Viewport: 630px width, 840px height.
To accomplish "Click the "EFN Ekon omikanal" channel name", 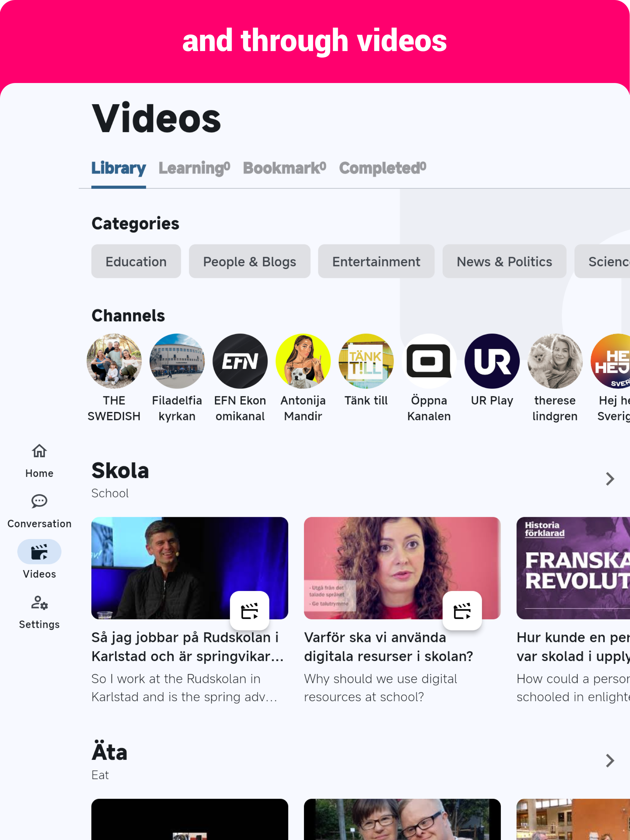I will (x=240, y=408).
